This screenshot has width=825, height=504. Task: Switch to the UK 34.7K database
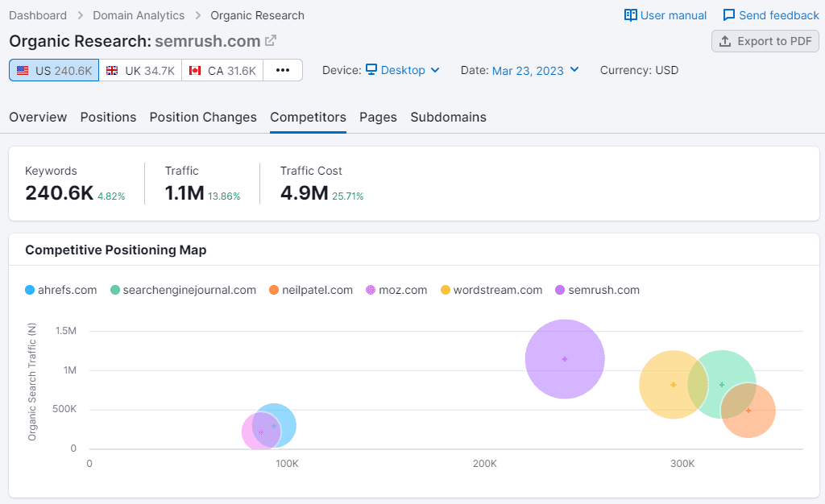click(x=140, y=70)
